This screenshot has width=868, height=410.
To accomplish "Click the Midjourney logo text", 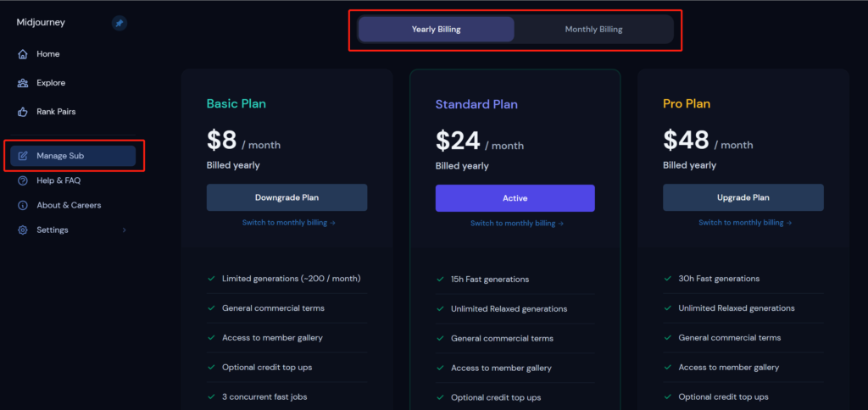I will [41, 23].
